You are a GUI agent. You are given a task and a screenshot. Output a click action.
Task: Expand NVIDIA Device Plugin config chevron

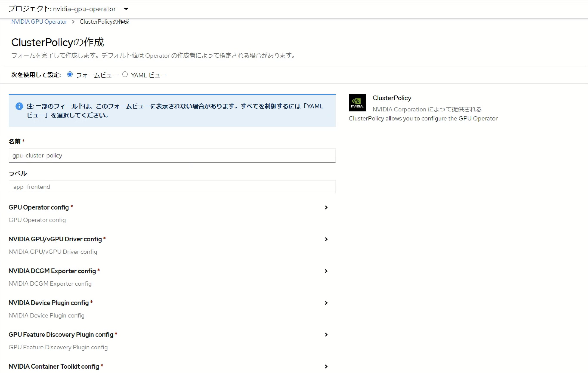tap(326, 303)
